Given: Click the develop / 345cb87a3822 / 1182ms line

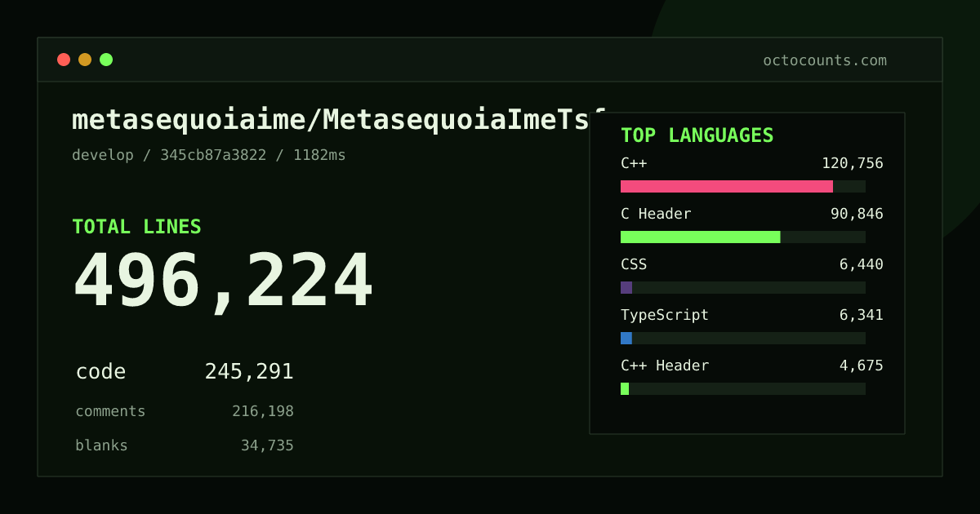Looking at the screenshot, I should [x=209, y=155].
